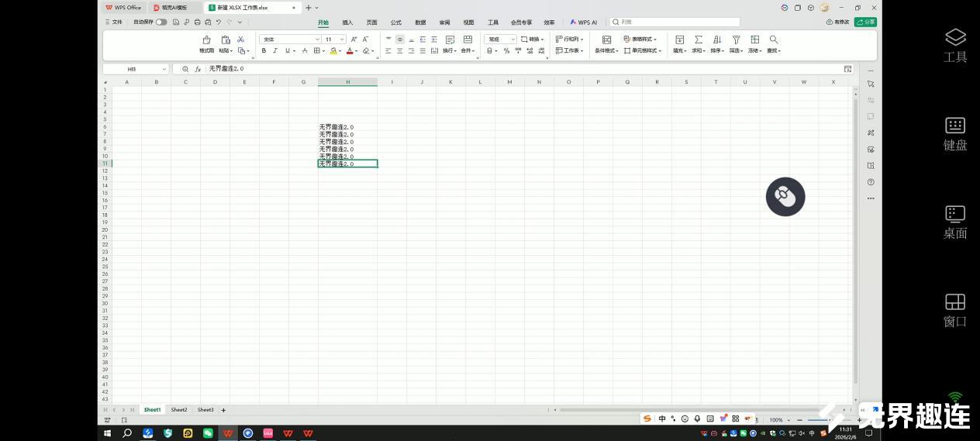Toggle Bold formatting
Image resolution: width=980 pixels, height=441 pixels.
point(264,50)
